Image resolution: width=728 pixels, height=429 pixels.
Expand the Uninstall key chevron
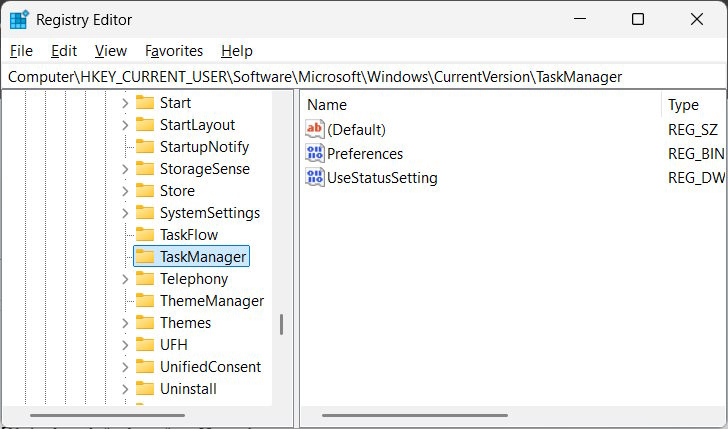(x=125, y=389)
